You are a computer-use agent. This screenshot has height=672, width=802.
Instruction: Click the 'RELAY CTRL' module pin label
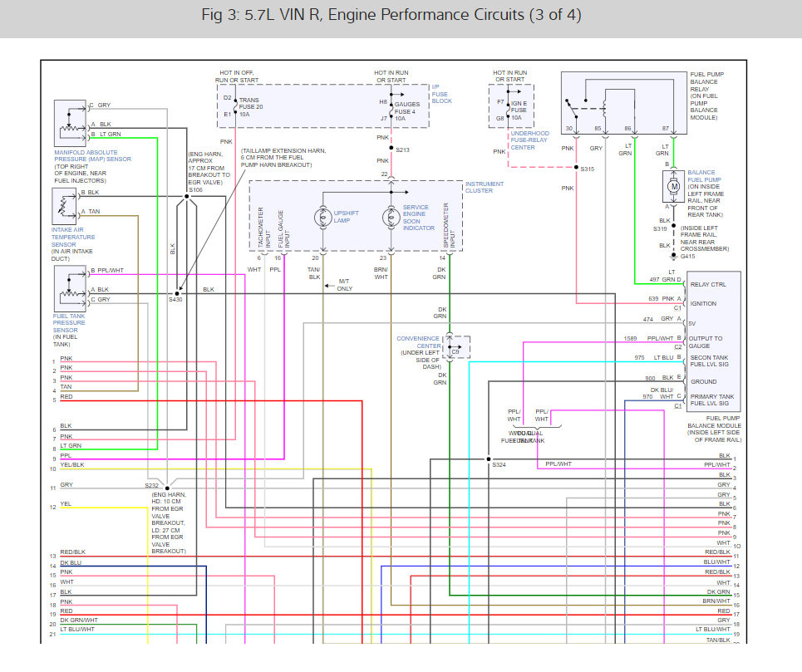[x=708, y=285]
